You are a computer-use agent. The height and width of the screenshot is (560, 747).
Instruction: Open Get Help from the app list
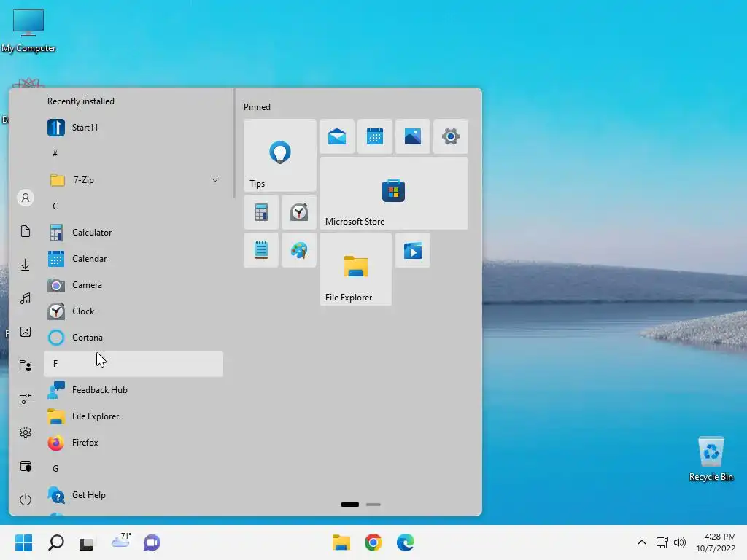click(x=133, y=495)
